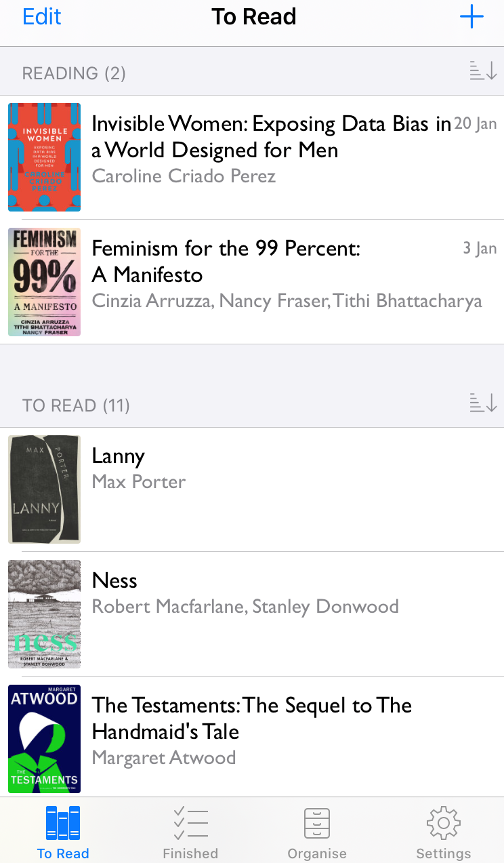This screenshot has height=863, width=504.
Task: Tap the Feminism for the 99% cover
Action: click(45, 282)
